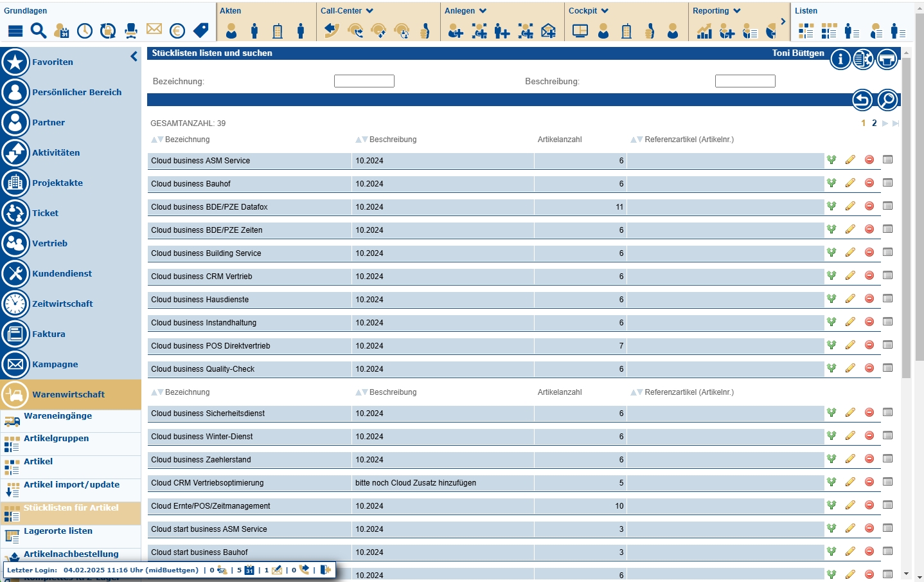Click the printer icon at top right
Screen dimensions: 924x582
click(x=887, y=59)
